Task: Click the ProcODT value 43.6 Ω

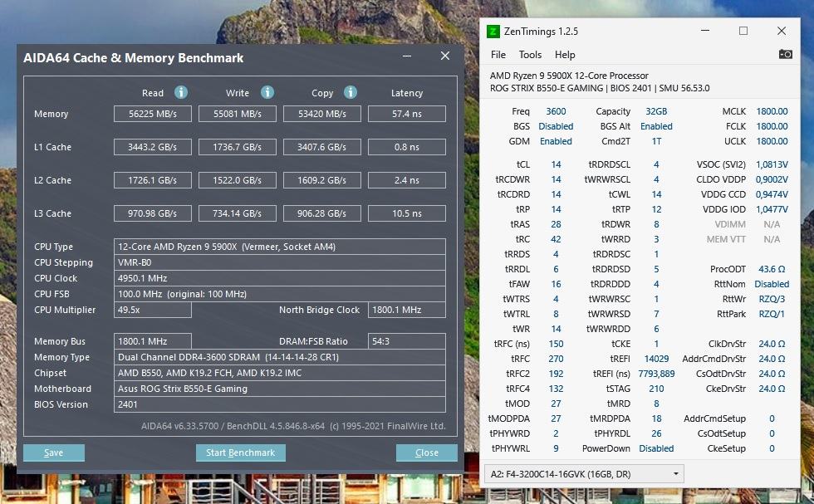Action: (x=772, y=269)
